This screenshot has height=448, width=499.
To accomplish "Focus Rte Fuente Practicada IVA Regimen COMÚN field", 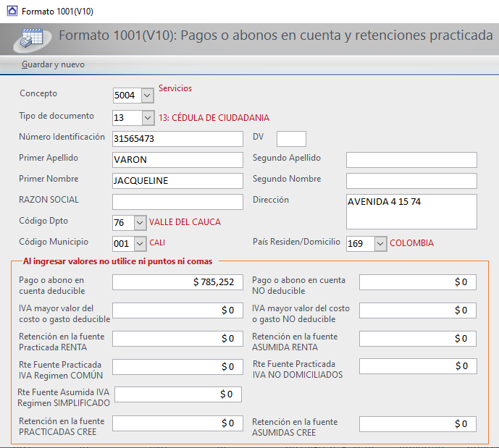I will tap(177, 367).
